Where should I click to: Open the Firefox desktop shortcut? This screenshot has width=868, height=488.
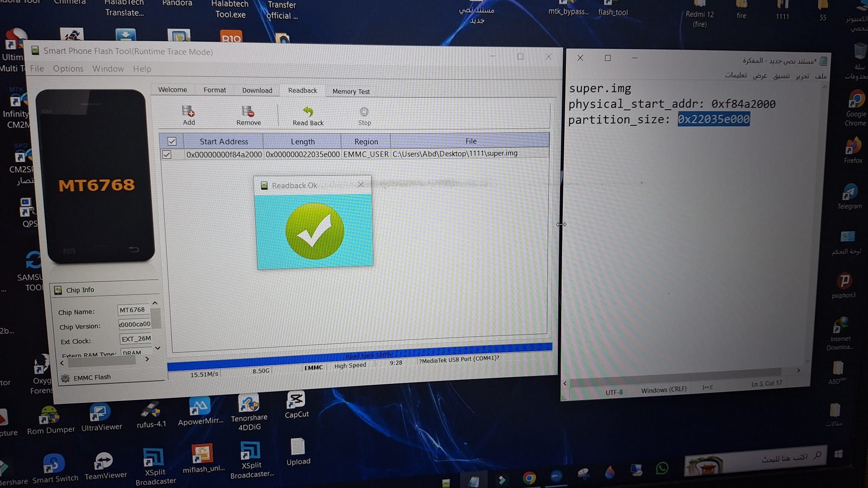click(853, 151)
